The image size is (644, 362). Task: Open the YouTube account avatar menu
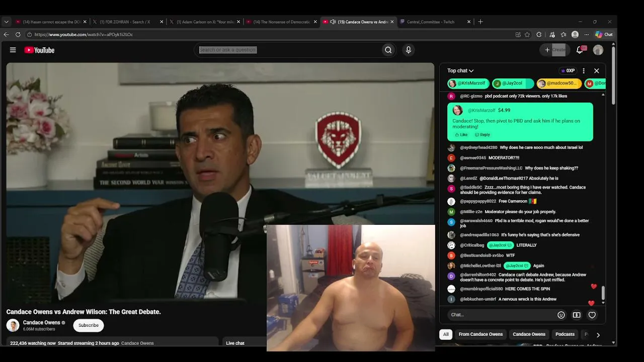click(x=598, y=50)
